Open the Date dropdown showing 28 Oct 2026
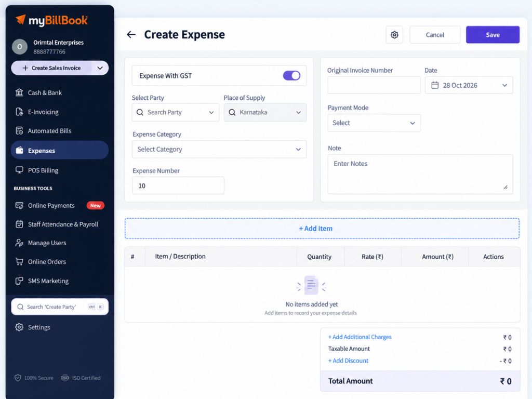 point(469,85)
